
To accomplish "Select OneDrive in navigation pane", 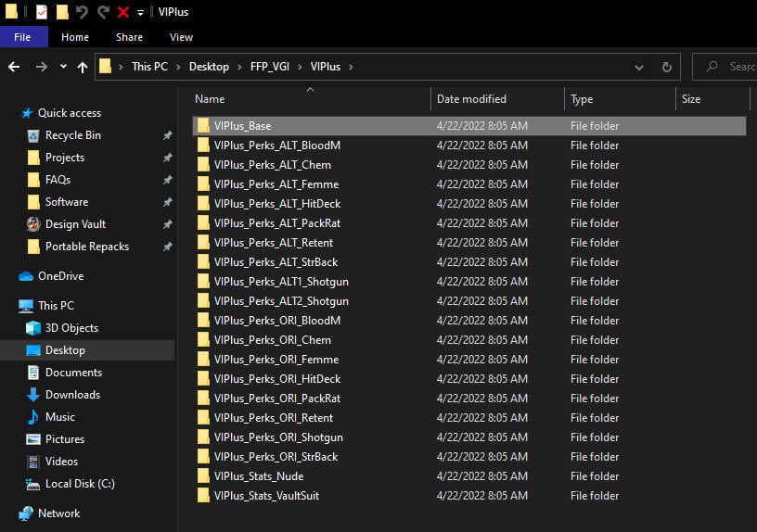I will [x=61, y=276].
